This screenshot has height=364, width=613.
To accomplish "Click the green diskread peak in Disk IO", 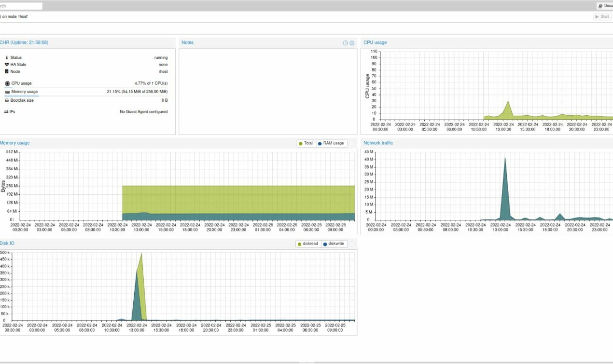I will pyautogui.click(x=141, y=254).
